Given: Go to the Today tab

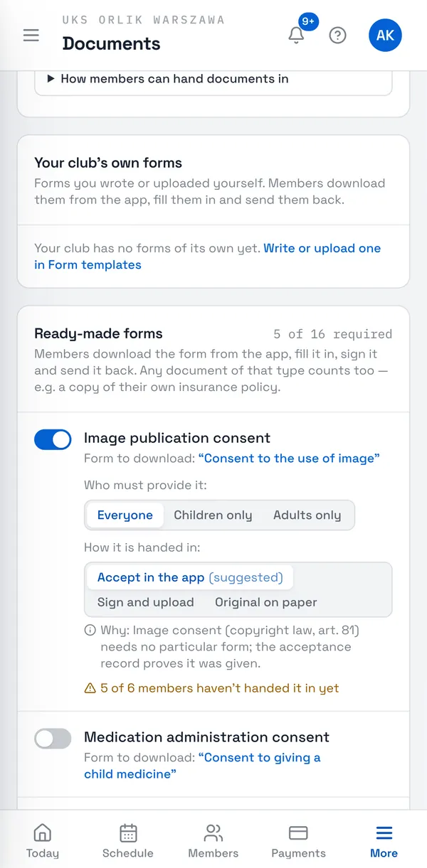Looking at the screenshot, I should tap(43, 840).
